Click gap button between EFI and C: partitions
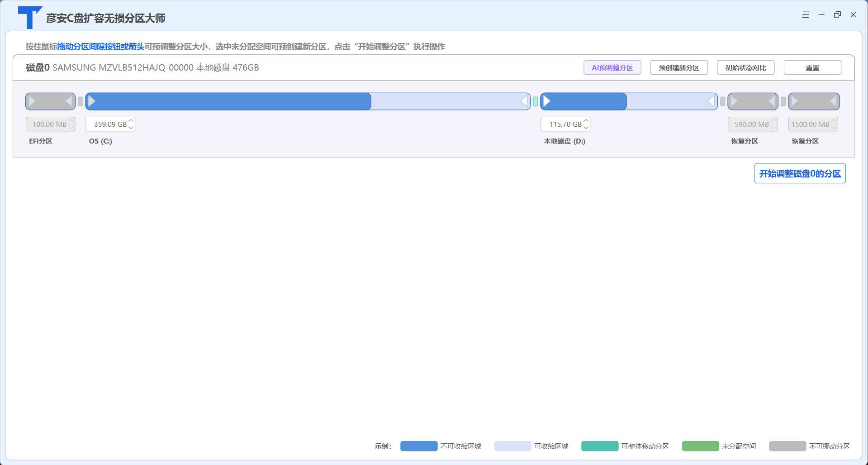868x465 pixels. [81, 101]
